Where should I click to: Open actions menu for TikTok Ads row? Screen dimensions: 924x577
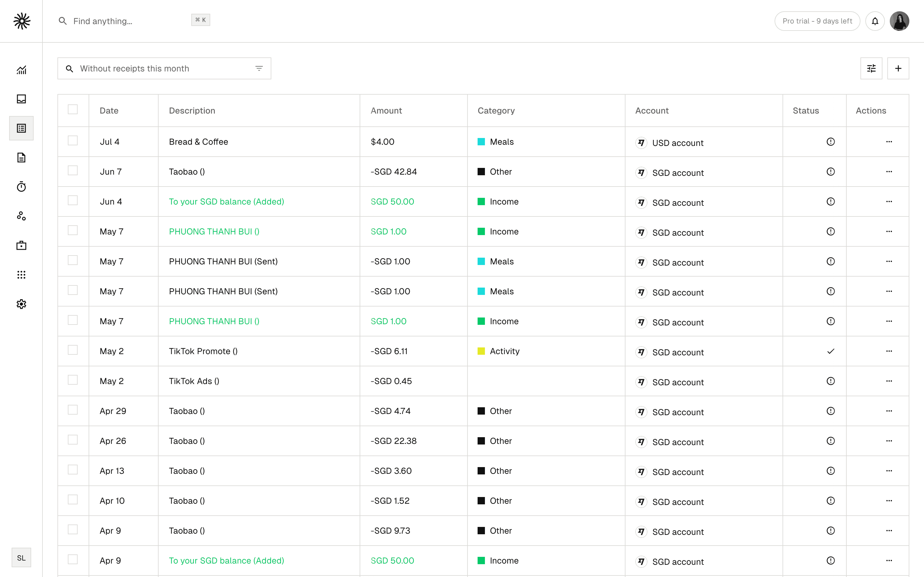pyautogui.click(x=889, y=381)
